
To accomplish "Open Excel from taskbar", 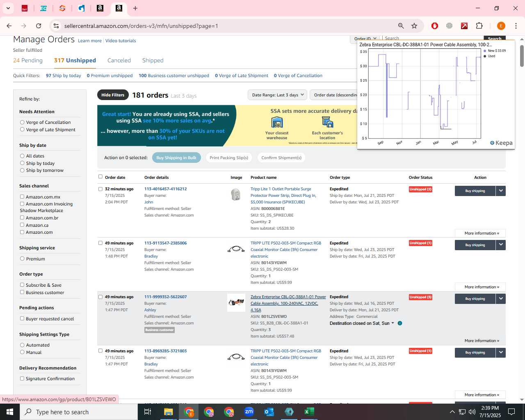I will [x=309, y=412].
